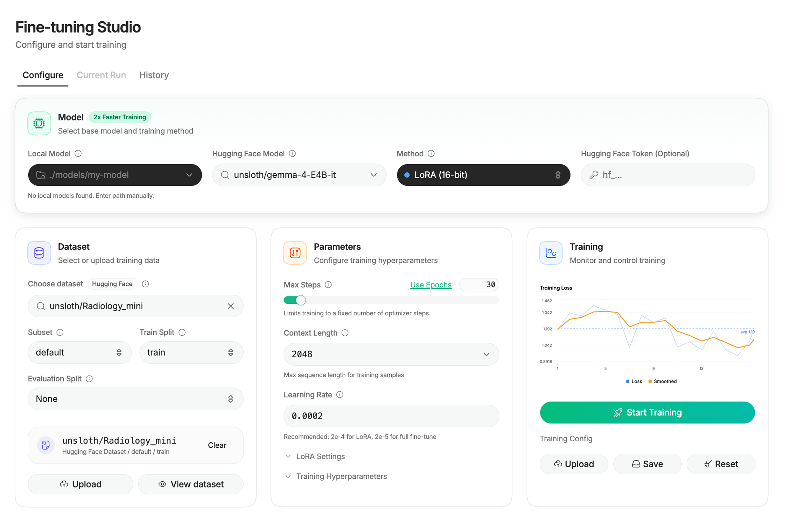Open the Local Model path dropdown
Image resolution: width=791 pixels, height=532 pixels.
tap(115, 175)
